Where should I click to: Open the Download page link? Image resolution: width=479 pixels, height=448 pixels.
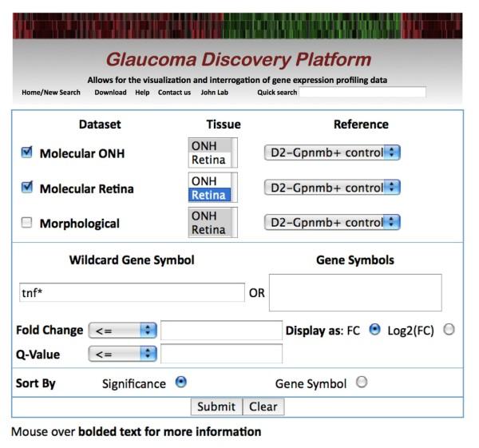click(110, 93)
